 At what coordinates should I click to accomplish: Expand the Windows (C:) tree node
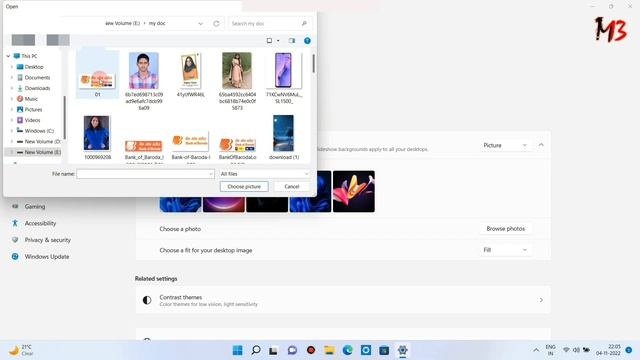(12, 131)
